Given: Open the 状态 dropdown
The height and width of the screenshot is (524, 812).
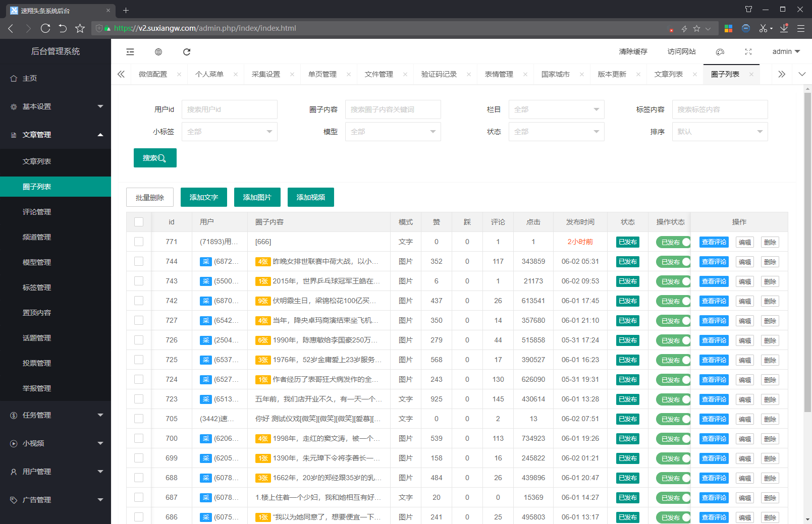Looking at the screenshot, I should pyautogui.click(x=556, y=132).
